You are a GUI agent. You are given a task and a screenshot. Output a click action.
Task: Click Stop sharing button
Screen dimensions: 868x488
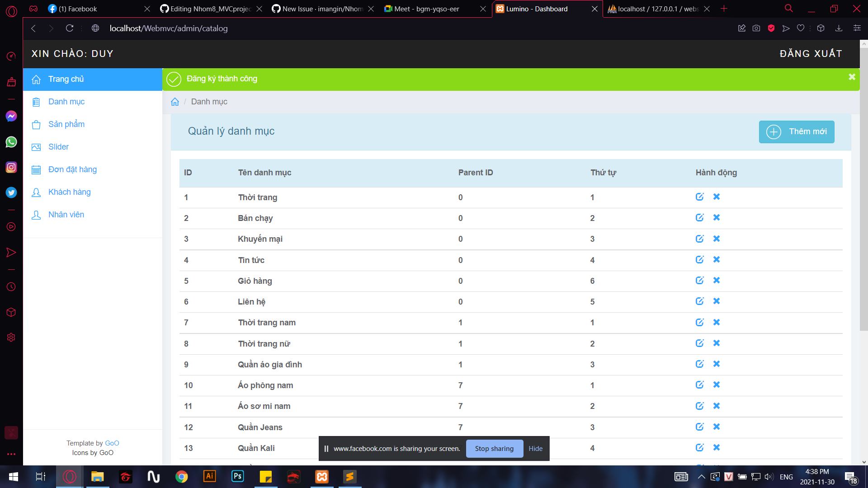pyautogui.click(x=494, y=449)
